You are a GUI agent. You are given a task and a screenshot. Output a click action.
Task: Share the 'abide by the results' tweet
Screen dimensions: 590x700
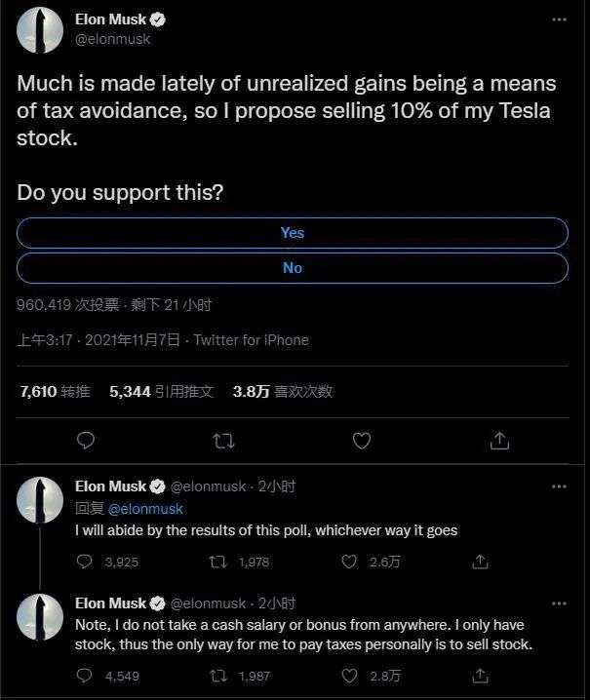[x=480, y=562]
